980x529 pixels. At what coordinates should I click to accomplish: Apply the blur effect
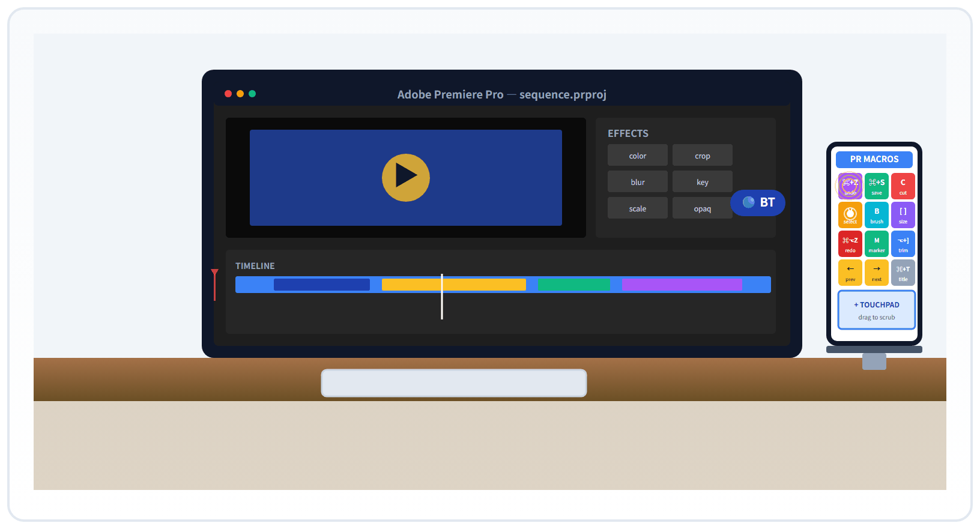(638, 181)
